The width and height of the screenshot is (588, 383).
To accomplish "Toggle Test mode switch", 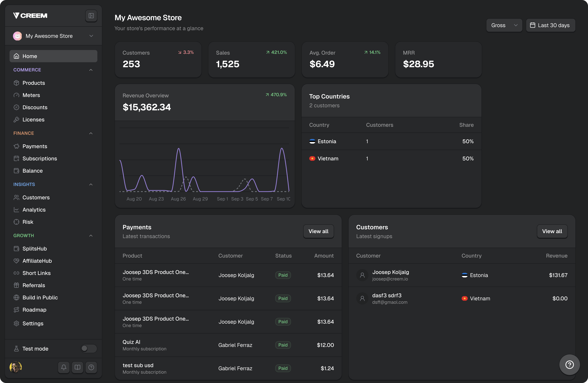I will (89, 349).
